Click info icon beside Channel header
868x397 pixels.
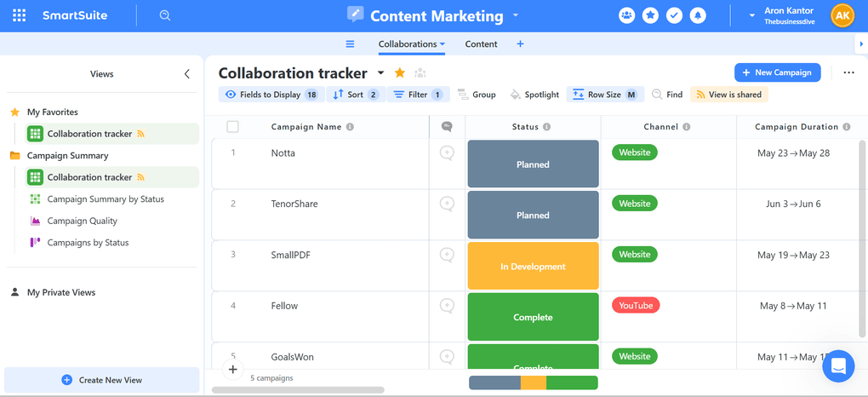click(687, 127)
